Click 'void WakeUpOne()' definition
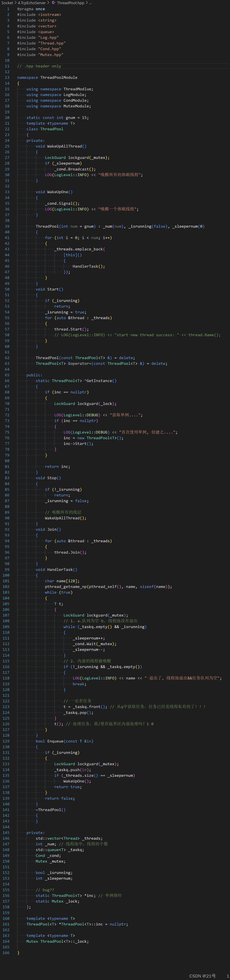Screen dimensions: 230x980 tap(54, 192)
